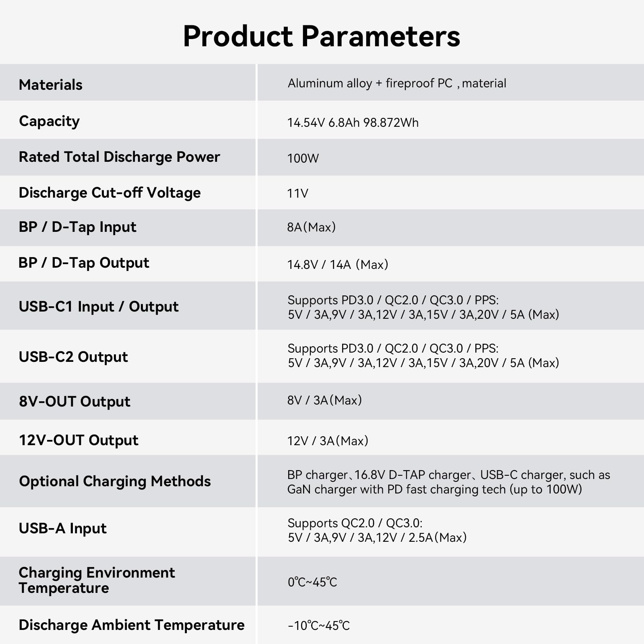
Task: Select the USB-C2 Output label
Action: coord(73,357)
